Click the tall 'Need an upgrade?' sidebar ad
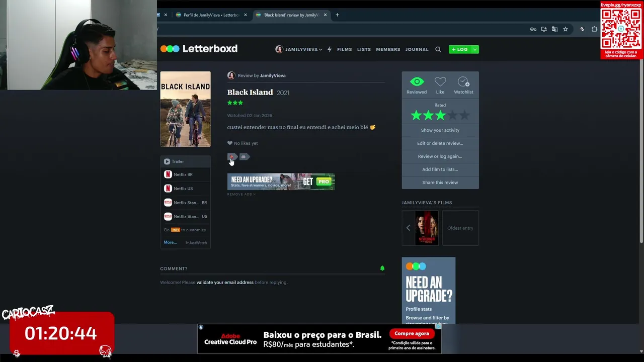The height and width of the screenshot is (362, 644). click(429, 291)
